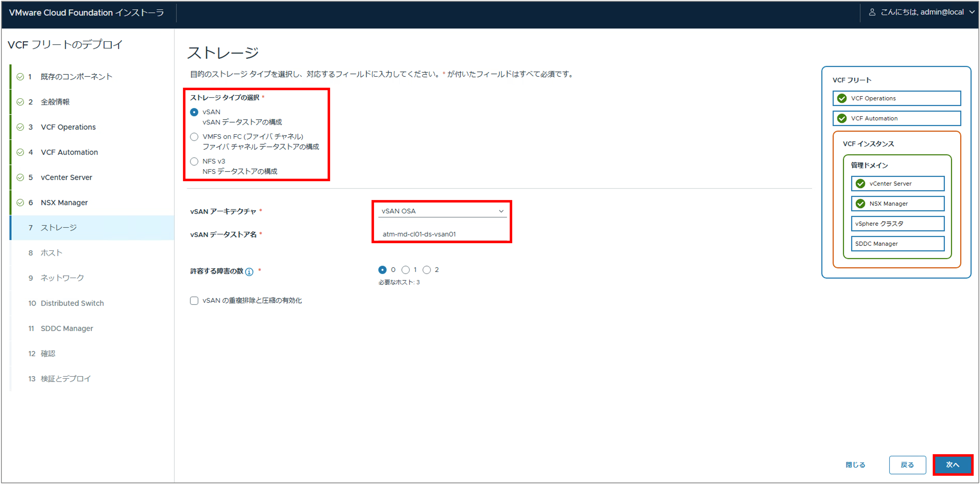Screen dimensions: 980x484
Task: Click the checkmark icon beside step 6 NSX Manager
Action: 20,203
